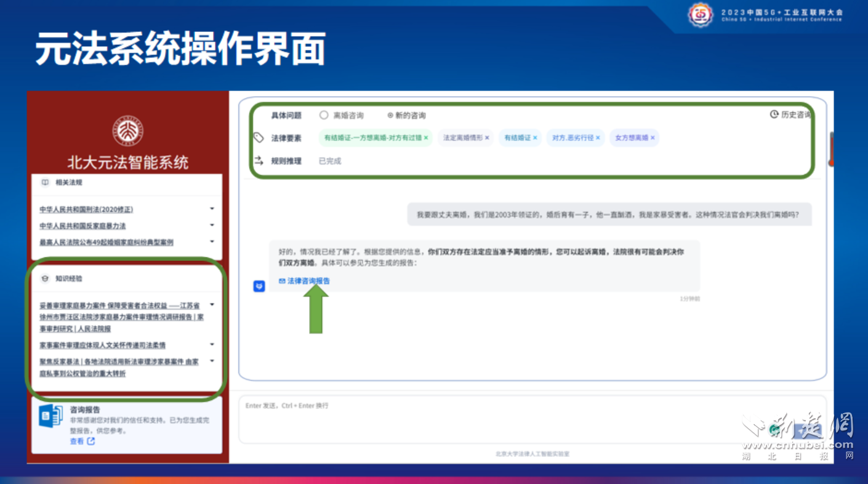Open 中华人民共和国反家庭暴力法 link
The width and height of the screenshot is (868, 484).
pyautogui.click(x=82, y=226)
